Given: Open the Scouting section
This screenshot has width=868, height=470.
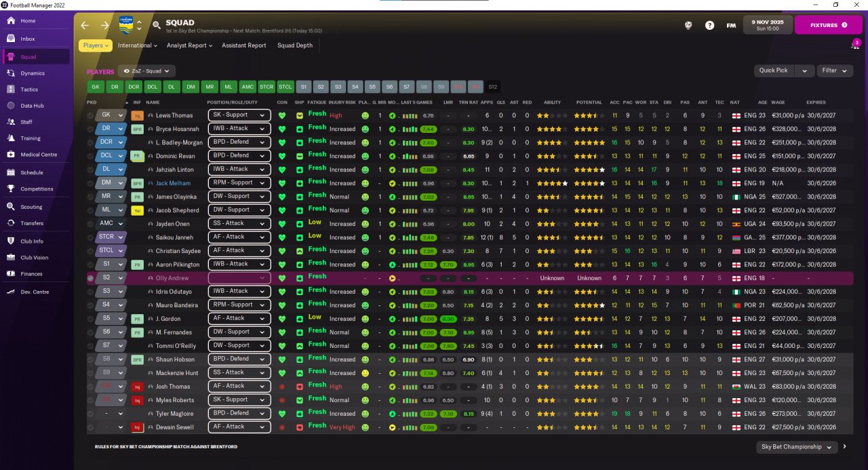Looking at the screenshot, I should [36, 207].
